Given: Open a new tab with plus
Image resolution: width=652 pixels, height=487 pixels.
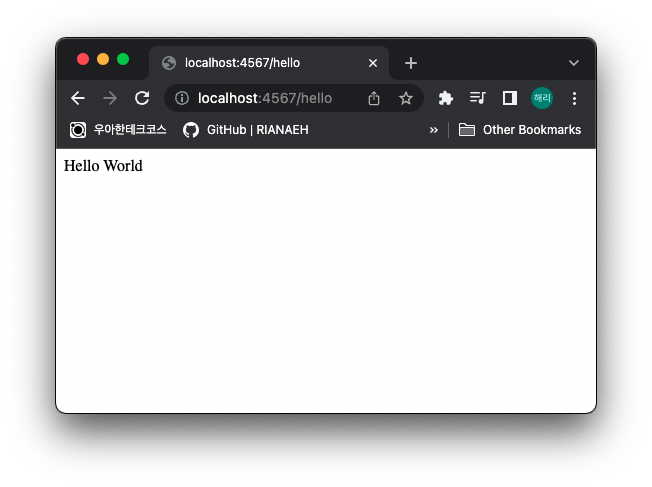Looking at the screenshot, I should [x=411, y=63].
